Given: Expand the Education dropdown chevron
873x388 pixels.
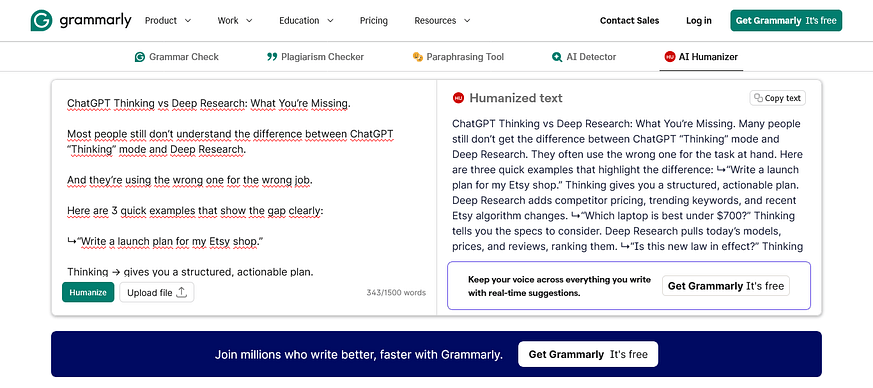Looking at the screenshot, I should coord(330,21).
